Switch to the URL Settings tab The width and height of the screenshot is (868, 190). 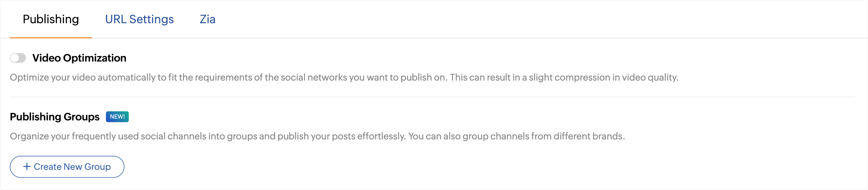coord(139,19)
